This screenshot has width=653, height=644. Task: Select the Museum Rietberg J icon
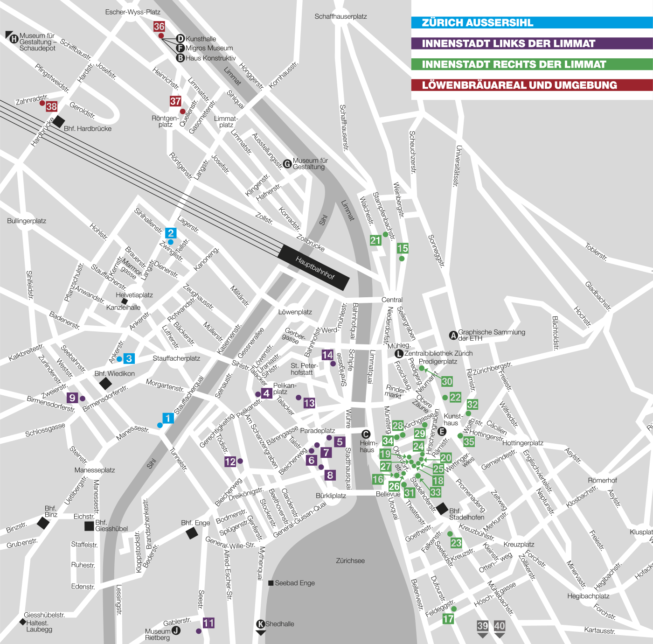coord(176,630)
